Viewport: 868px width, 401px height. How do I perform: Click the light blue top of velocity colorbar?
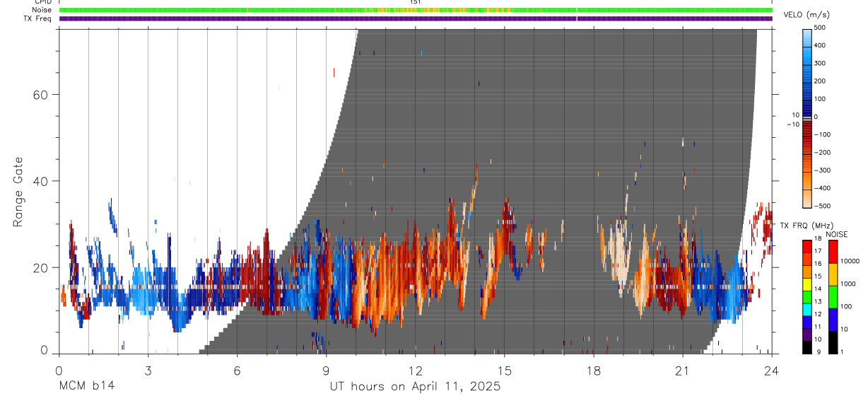[x=807, y=35]
